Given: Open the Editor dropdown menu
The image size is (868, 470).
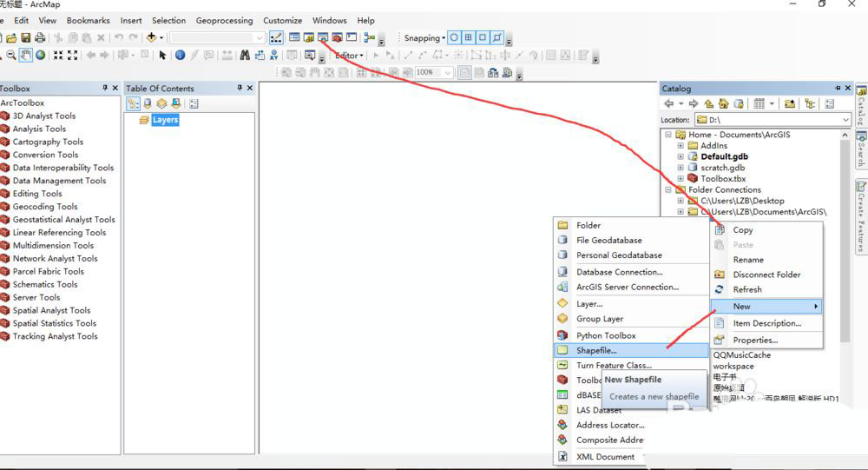Looking at the screenshot, I should (349, 56).
